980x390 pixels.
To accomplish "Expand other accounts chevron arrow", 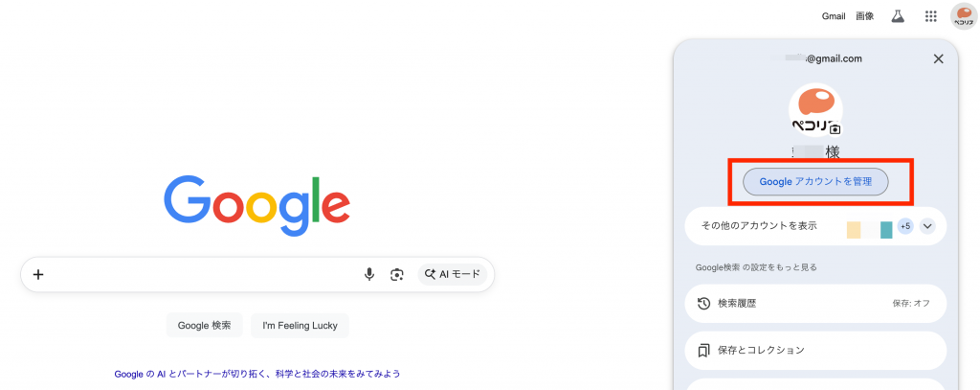I will (x=927, y=226).
